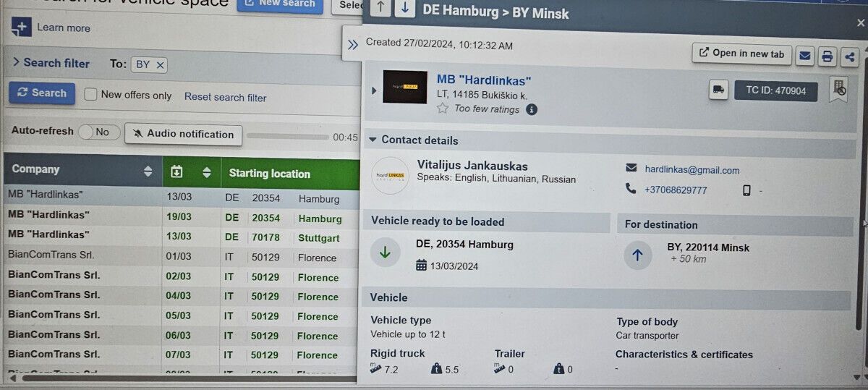Click info icon next to Too few ratings
The width and height of the screenshot is (868, 390).
tap(532, 109)
